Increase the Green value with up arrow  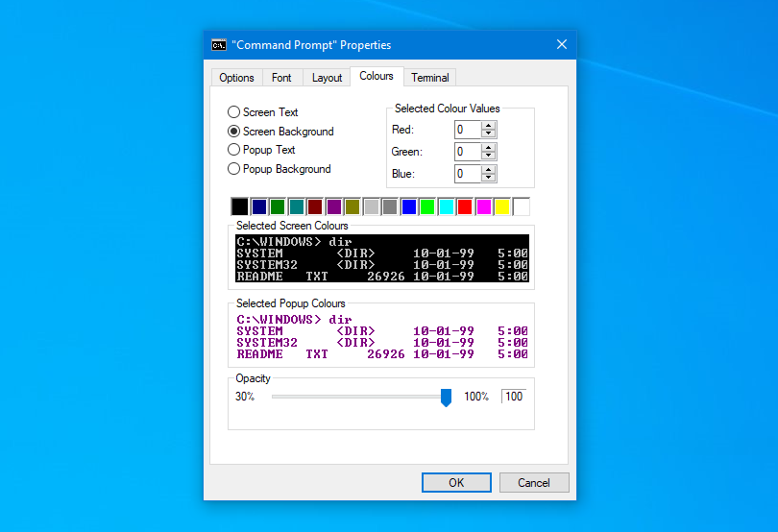[x=489, y=147]
